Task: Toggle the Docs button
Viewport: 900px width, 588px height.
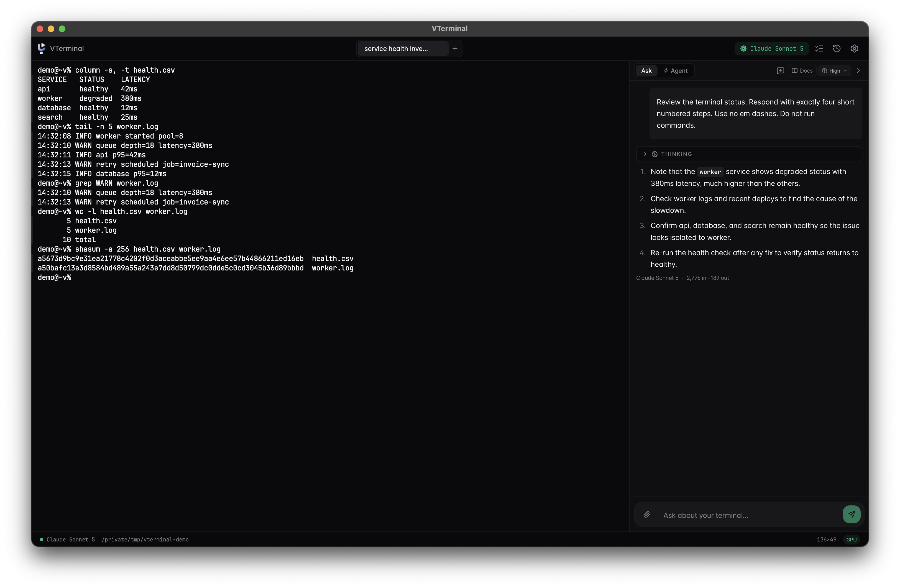Action: pyautogui.click(x=802, y=71)
